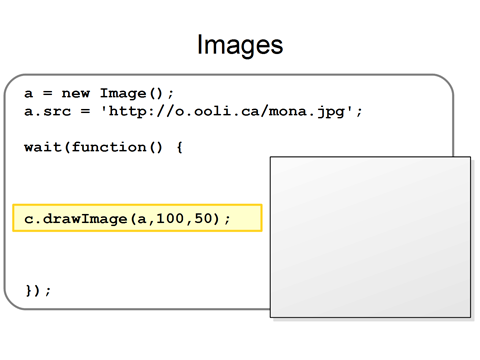Click the equals sign in "a = new"
480x360 pixels.
click(48, 94)
